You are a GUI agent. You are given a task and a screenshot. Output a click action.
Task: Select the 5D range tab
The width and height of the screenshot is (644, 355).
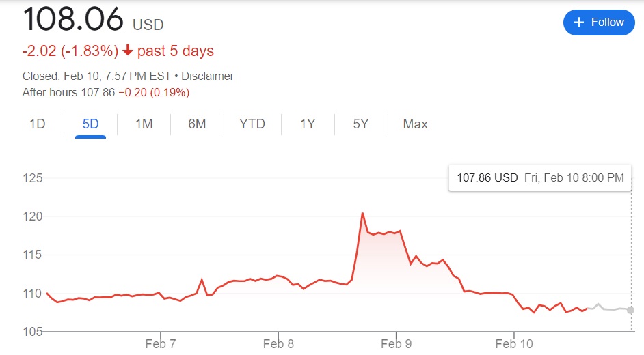point(90,124)
